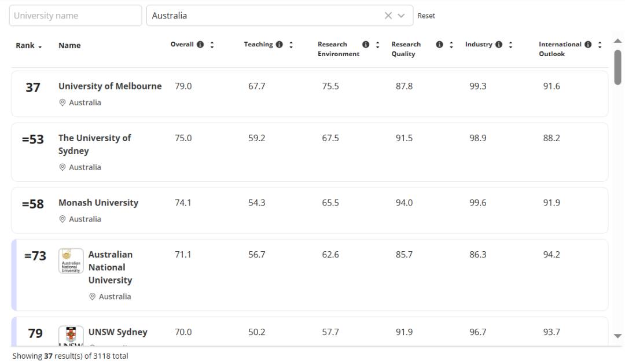Sort table by Industry score
This screenshot has width=625, height=364.
pos(510,45)
